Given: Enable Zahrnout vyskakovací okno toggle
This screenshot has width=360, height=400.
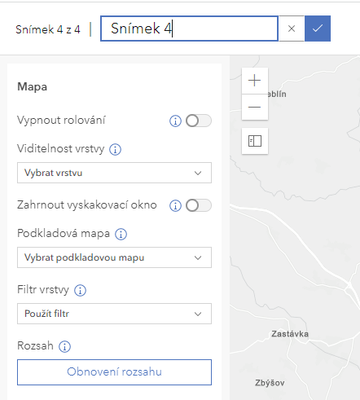Looking at the screenshot, I should [x=198, y=205].
